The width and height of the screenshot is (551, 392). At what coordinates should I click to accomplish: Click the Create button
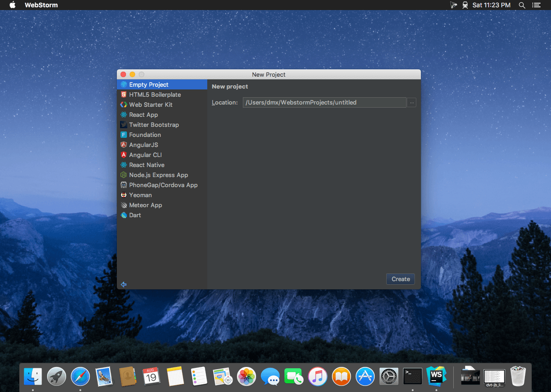[401, 279]
